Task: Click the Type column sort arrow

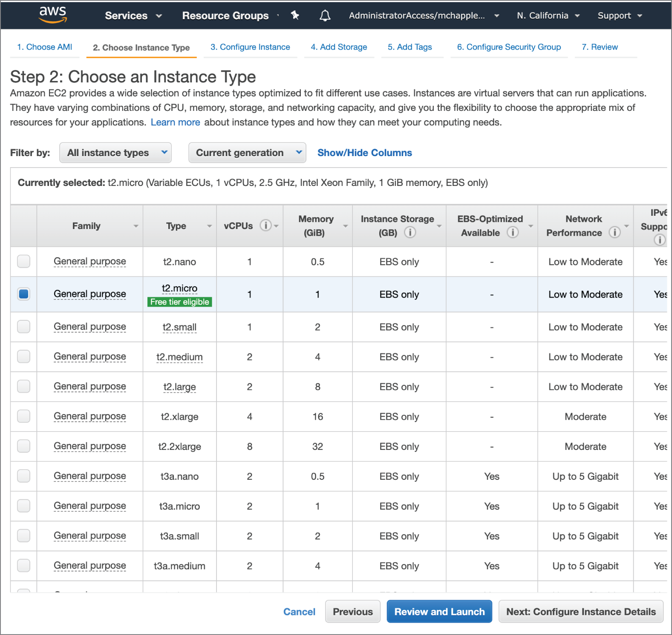Action: click(x=210, y=226)
